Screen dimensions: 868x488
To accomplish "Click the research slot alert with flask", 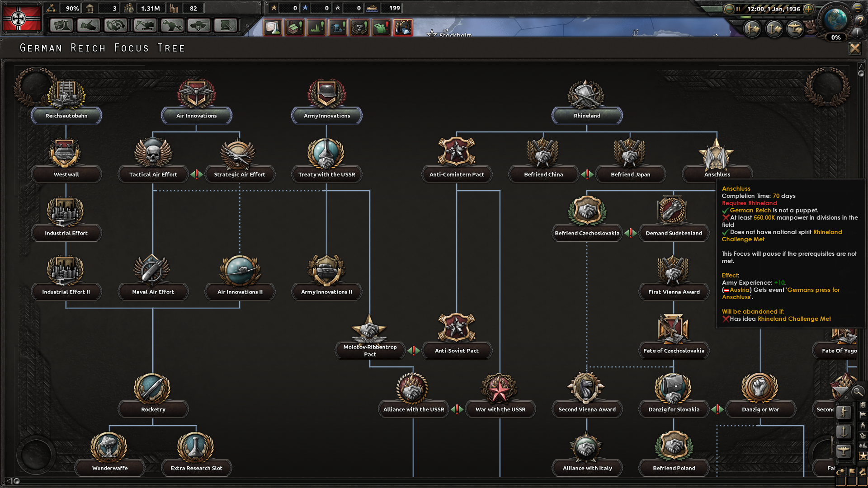I will pos(273,28).
